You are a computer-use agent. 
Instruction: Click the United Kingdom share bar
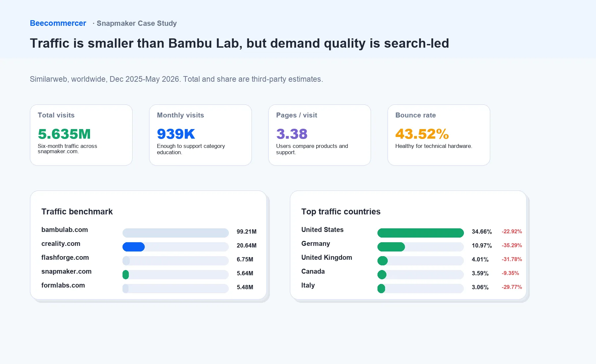(x=421, y=261)
